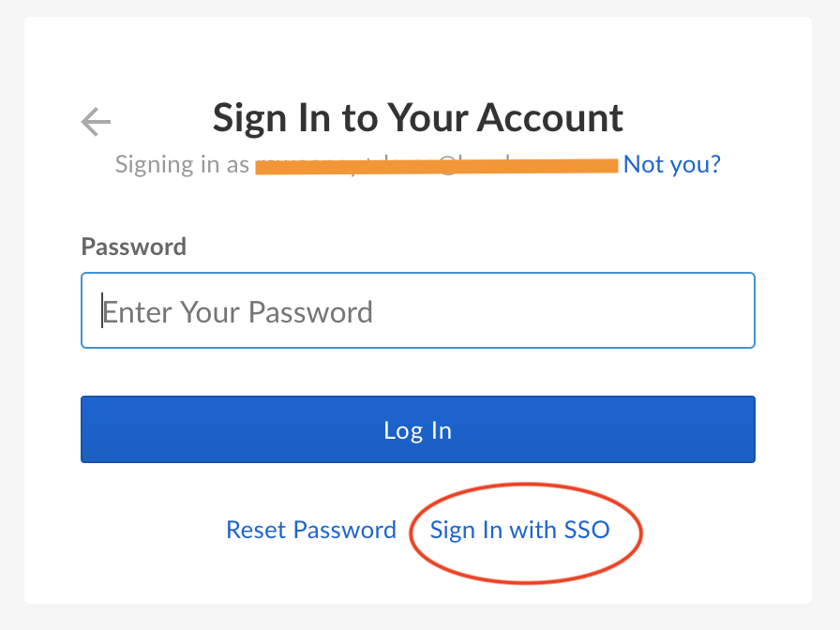Submit the form with Log In
Screen dimensions: 840x630
click(x=418, y=429)
